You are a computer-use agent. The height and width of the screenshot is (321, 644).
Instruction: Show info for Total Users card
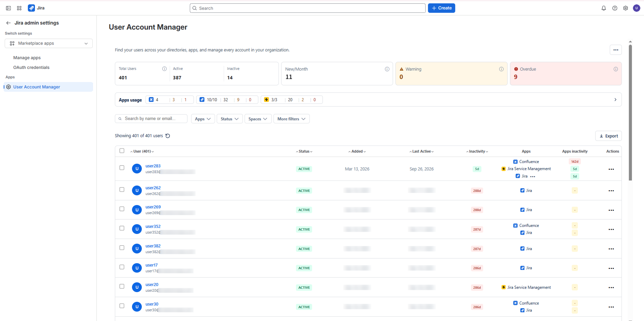164,69
